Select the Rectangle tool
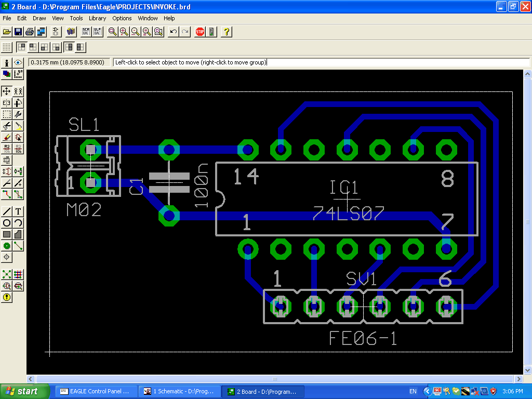The width and height of the screenshot is (532, 399). click(x=7, y=234)
